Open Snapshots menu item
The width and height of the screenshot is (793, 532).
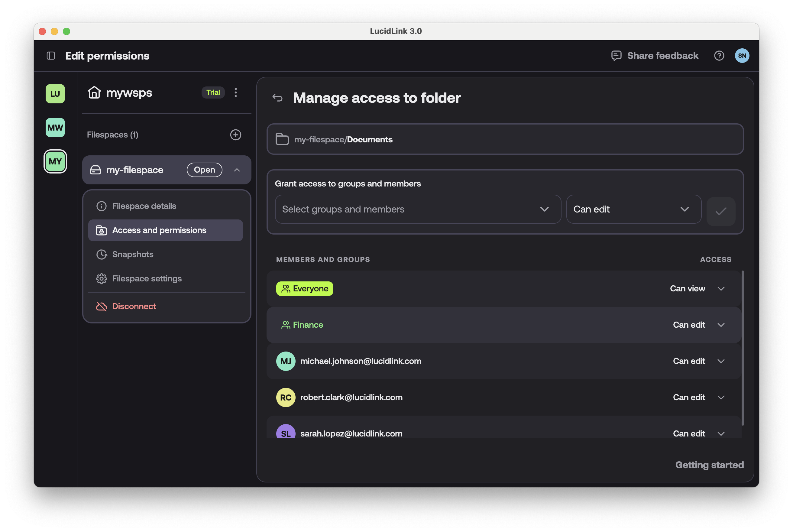(x=166, y=255)
